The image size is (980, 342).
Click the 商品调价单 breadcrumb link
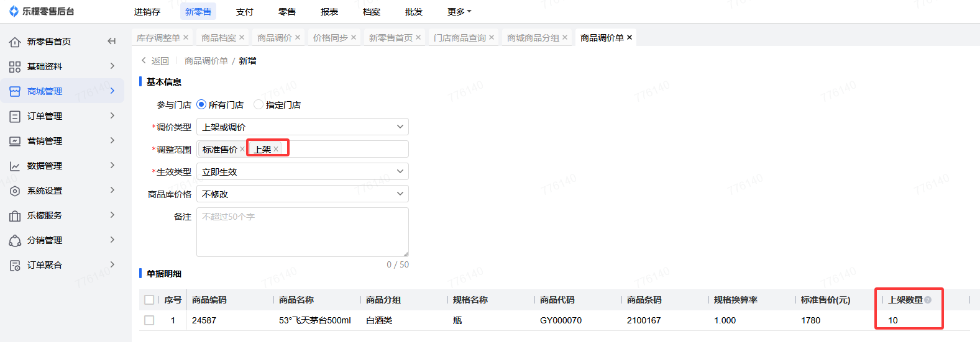(x=206, y=61)
